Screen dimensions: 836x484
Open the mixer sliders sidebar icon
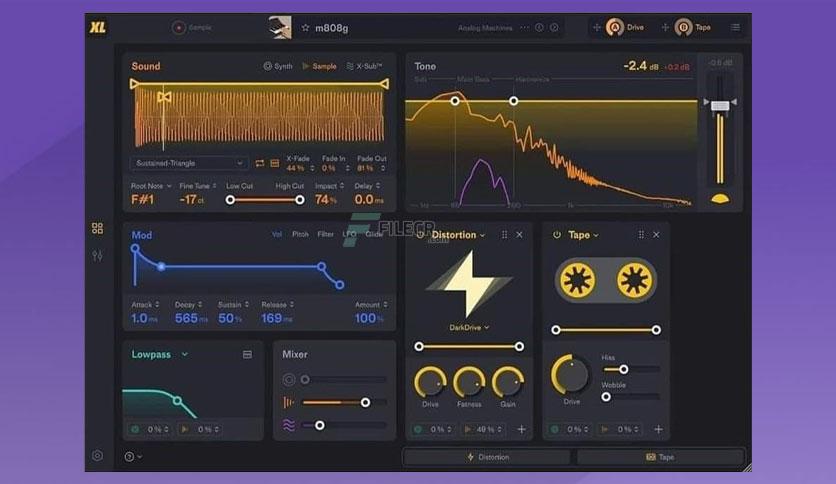[98, 256]
